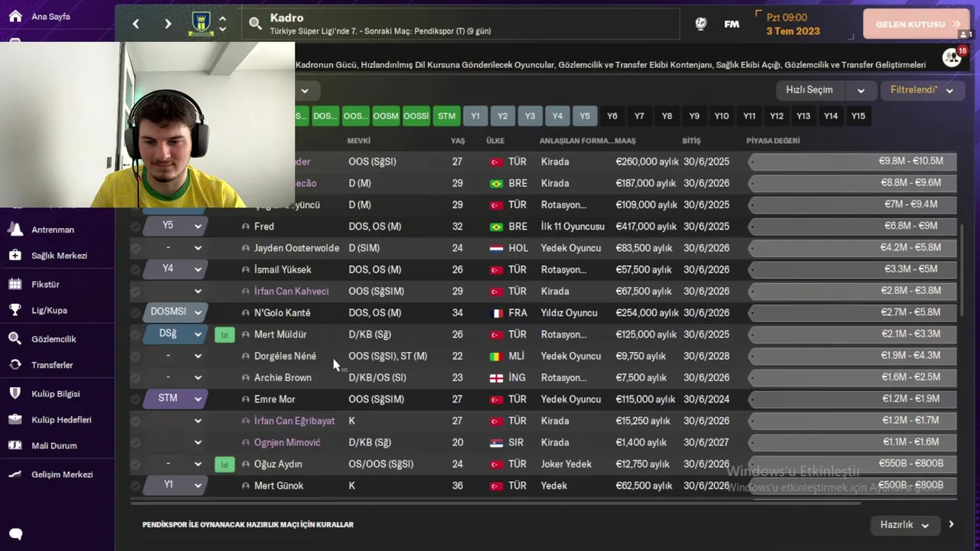Click the search magnifier icon beside Kadro

(256, 24)
